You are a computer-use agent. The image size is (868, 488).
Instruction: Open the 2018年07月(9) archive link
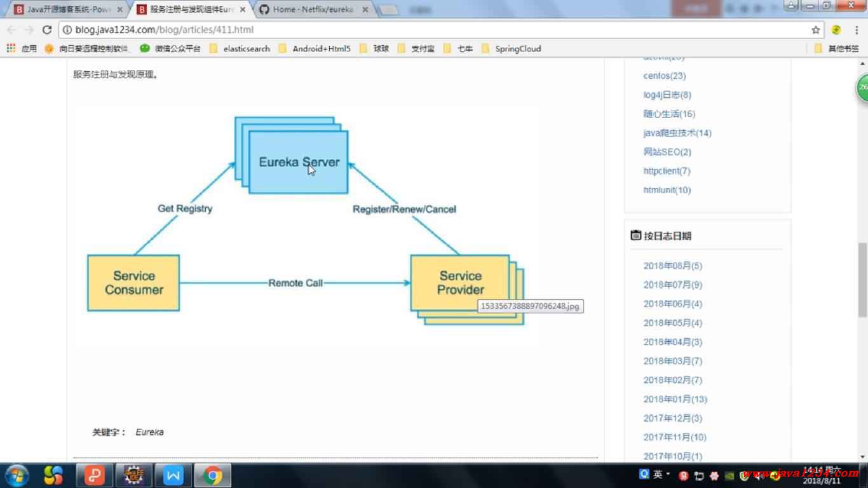[x=673, y=285]
